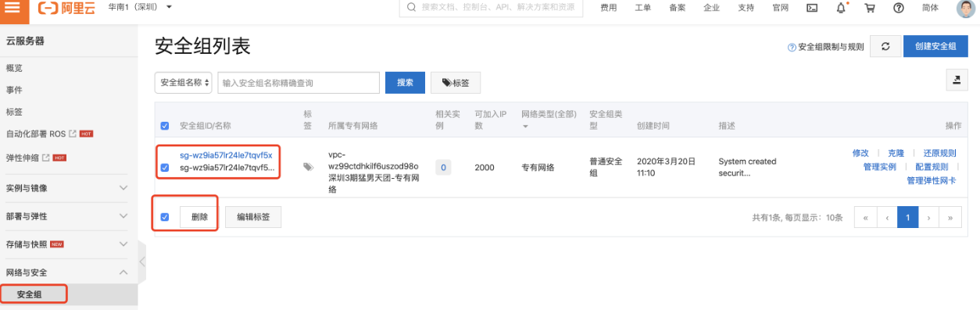Go to the previous page ‹

(887, 218)
